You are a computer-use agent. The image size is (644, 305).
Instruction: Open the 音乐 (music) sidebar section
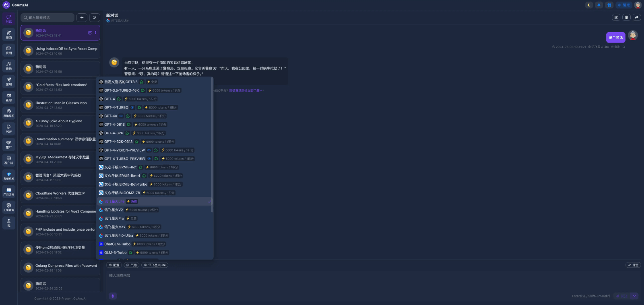[9, 66]
